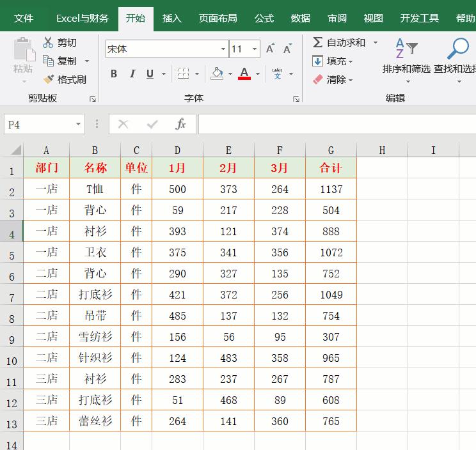Click the Copy icon

pyautogui.click(x=48, y=61)
